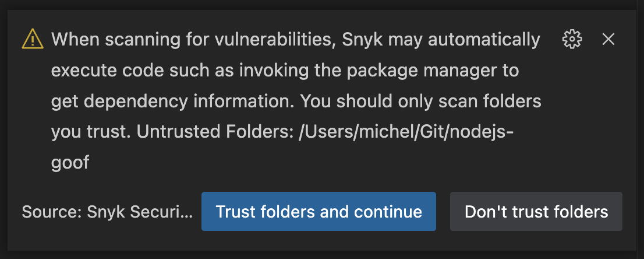Click the "you trust." text
Image resolution: width=644 pixels, height=259 pixels.
pyautogui.click(x=91, y=132)
